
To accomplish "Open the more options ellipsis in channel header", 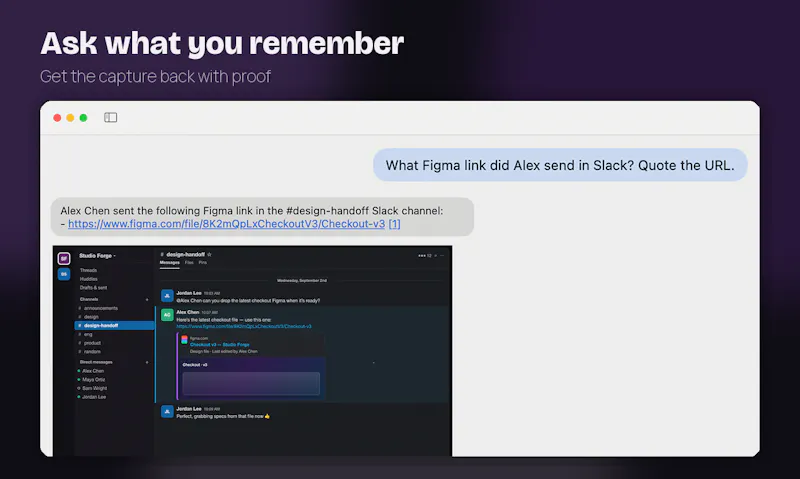I will click(x=442, y=256).
